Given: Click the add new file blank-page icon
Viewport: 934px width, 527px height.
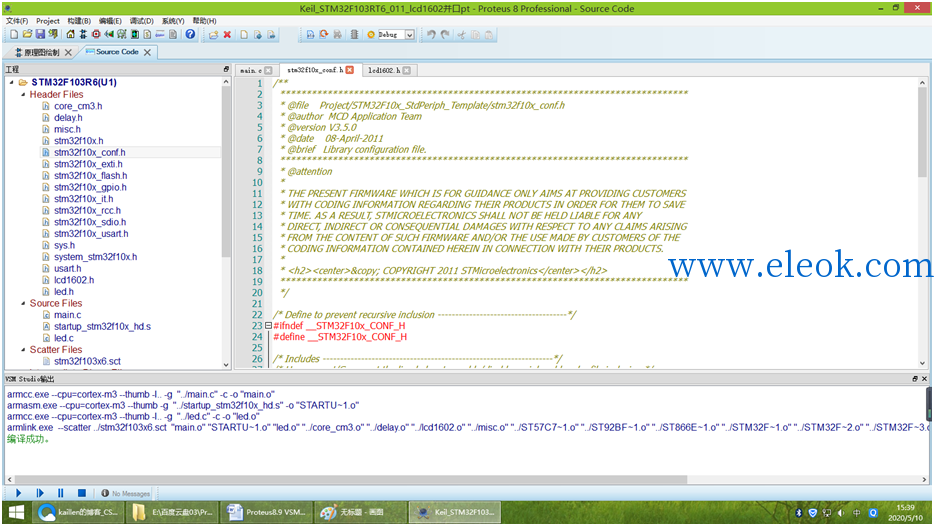Looking at the screenshot, I should tap(244, 35).
